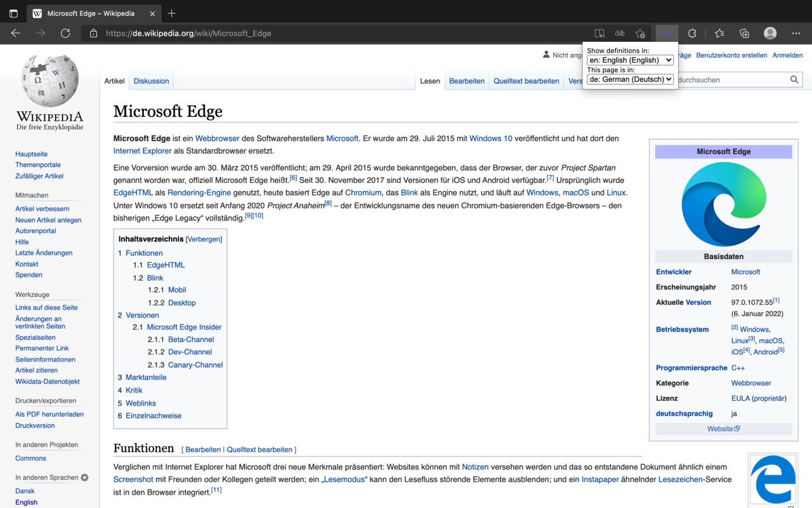Open Immersive Reader read-aloud icon
812x508 pixels.
599,34
